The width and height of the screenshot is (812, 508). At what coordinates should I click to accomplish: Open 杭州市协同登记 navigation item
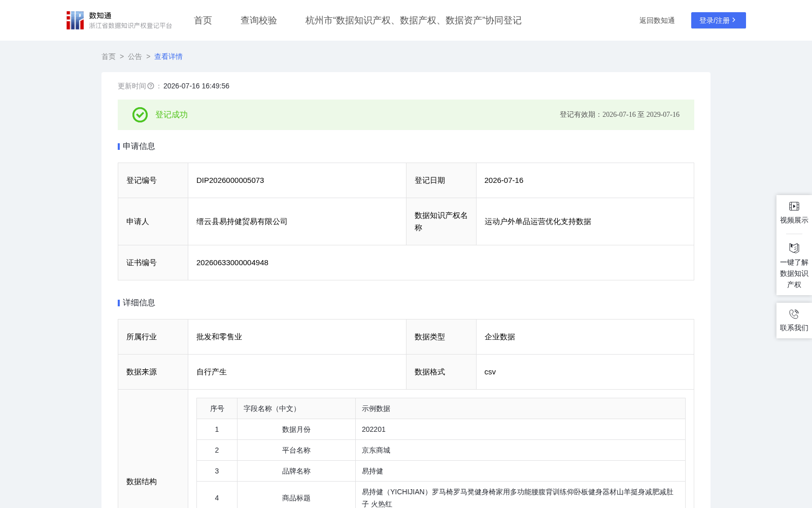pos(414,20)
